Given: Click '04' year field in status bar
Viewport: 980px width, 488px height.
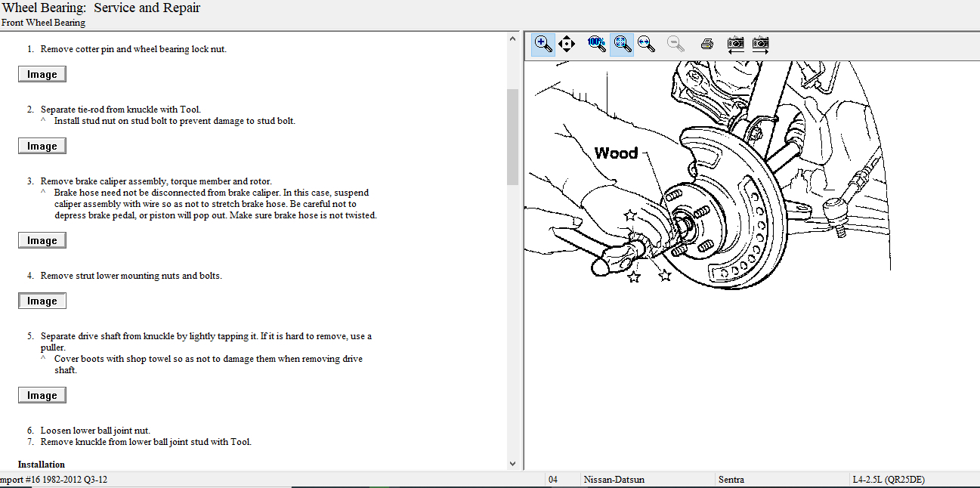Looking at the screenshot, I should click(x=553, y=480).
